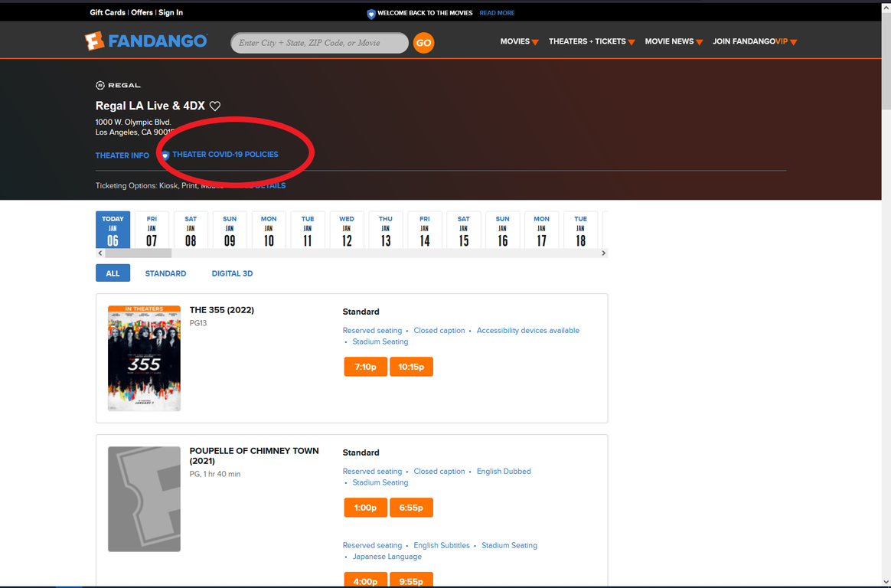Select Fri Jan 07 date
The image size is (891, 588).
tap(152, 230)
